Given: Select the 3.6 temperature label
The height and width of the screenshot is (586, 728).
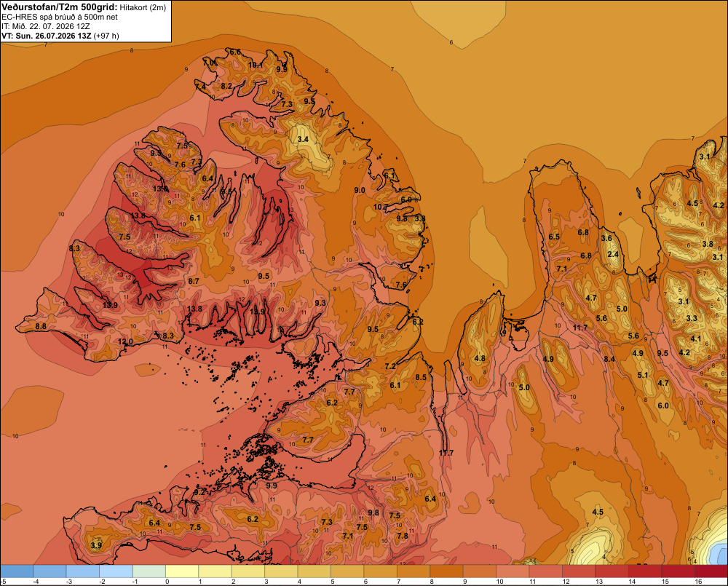Looking at the screenshot, I should coord(606,238).
